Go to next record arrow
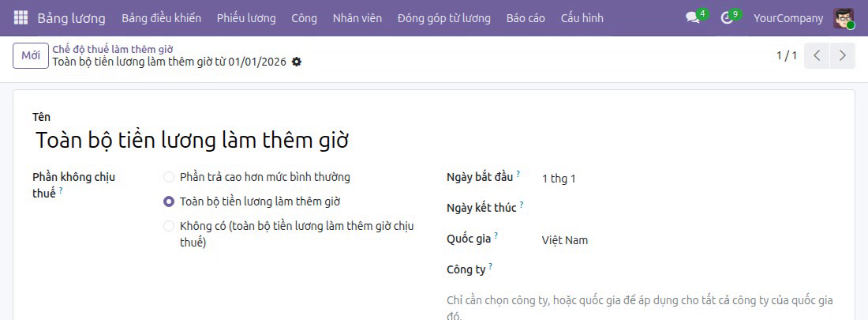The image size is (868, 320). pos(843,55)
